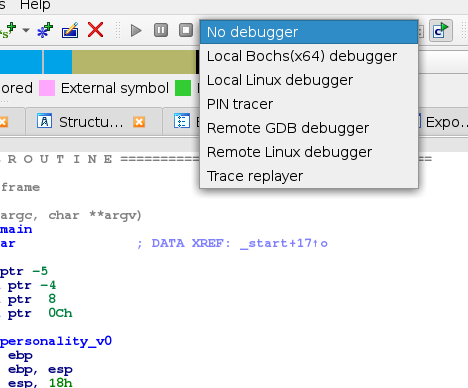Click the 'frame' comment text
This screenshot has width=468, height=388.
[20, 187]
